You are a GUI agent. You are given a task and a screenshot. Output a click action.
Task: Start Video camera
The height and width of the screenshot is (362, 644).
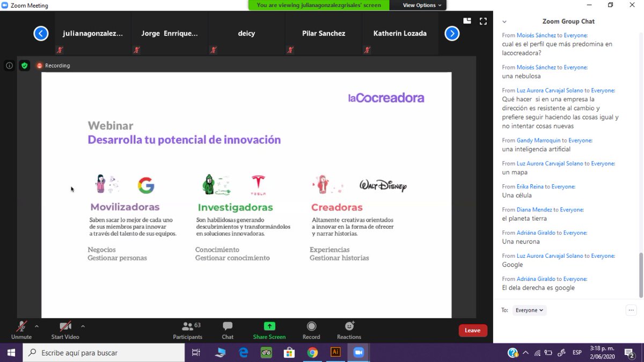65,330
